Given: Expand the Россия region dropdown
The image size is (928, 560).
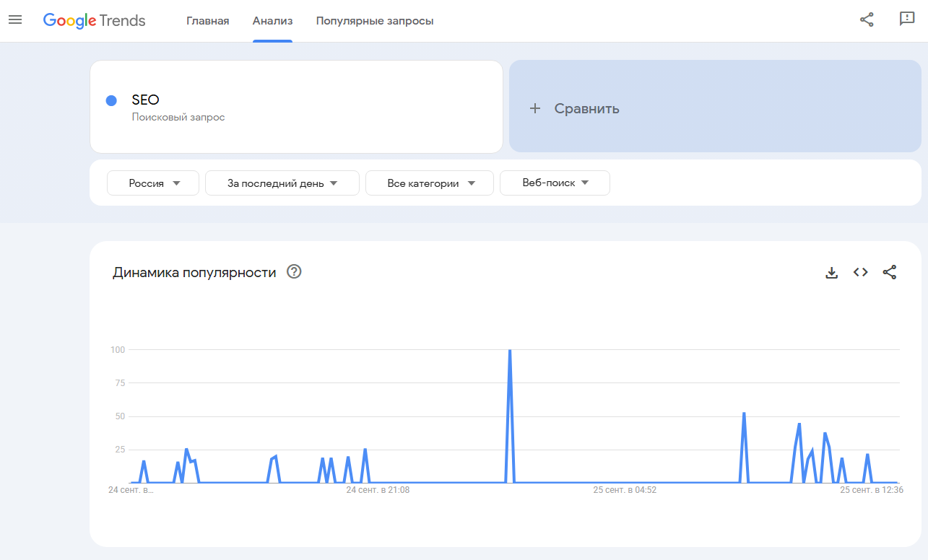Looking at the screenshot, I should click(153, 183).
